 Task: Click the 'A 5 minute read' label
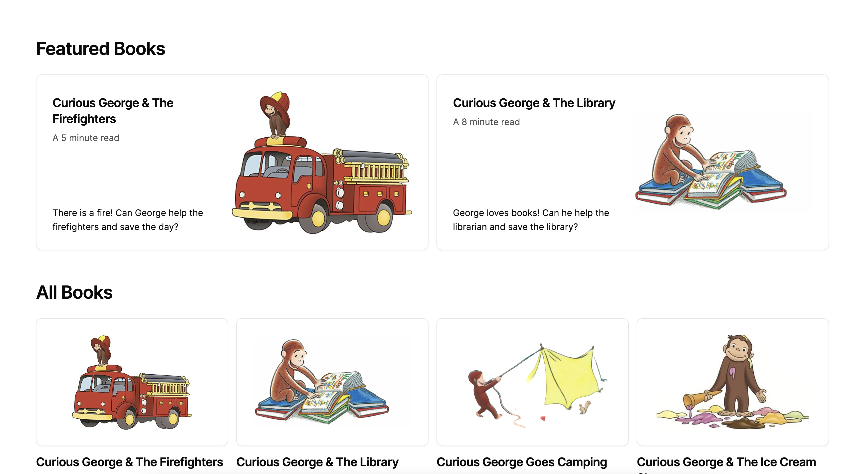tap(86, 138)
